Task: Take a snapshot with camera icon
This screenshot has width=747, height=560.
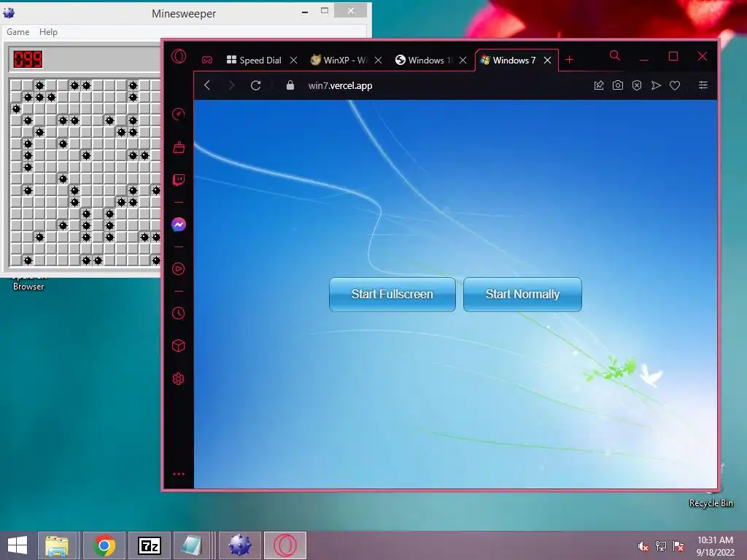Action: [618, 85]
